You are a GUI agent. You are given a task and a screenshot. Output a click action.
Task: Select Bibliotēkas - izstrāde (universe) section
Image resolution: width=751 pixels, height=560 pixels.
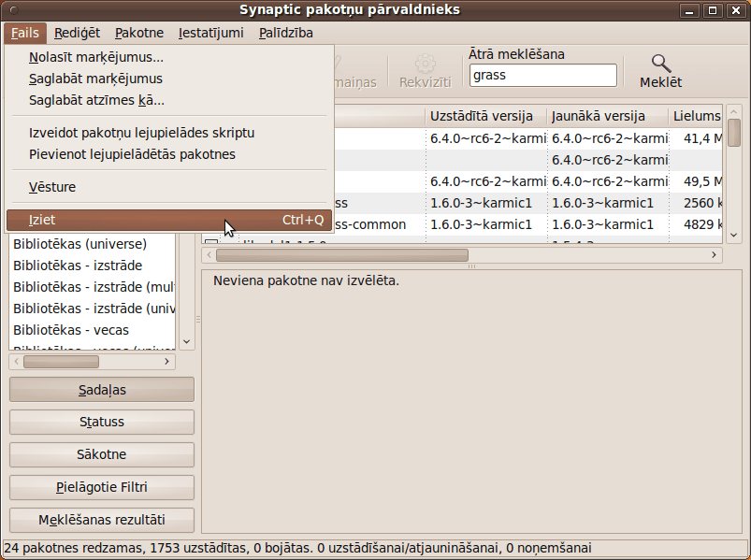point(93,309)
